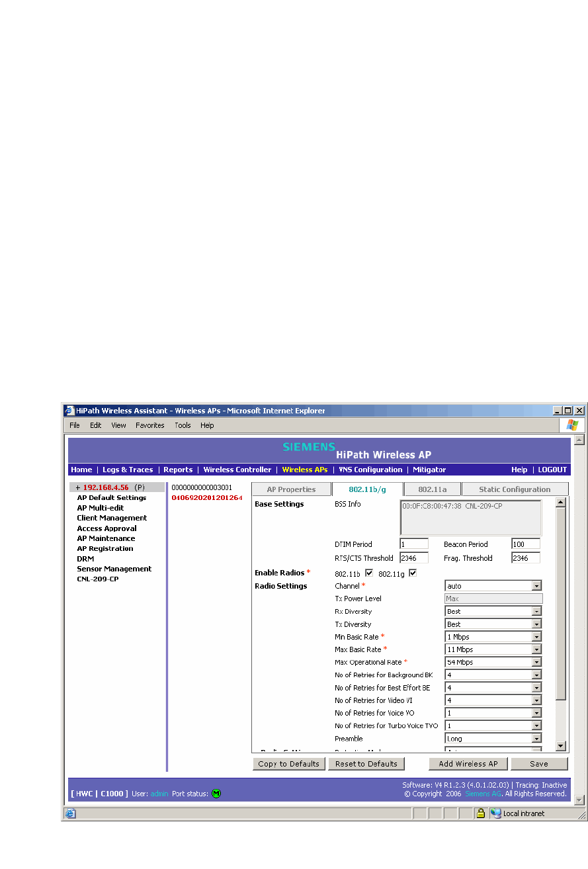This screenshot has height=869, width=588.
Task: Switch to the AP Properties tab
Action: point(291,489)
